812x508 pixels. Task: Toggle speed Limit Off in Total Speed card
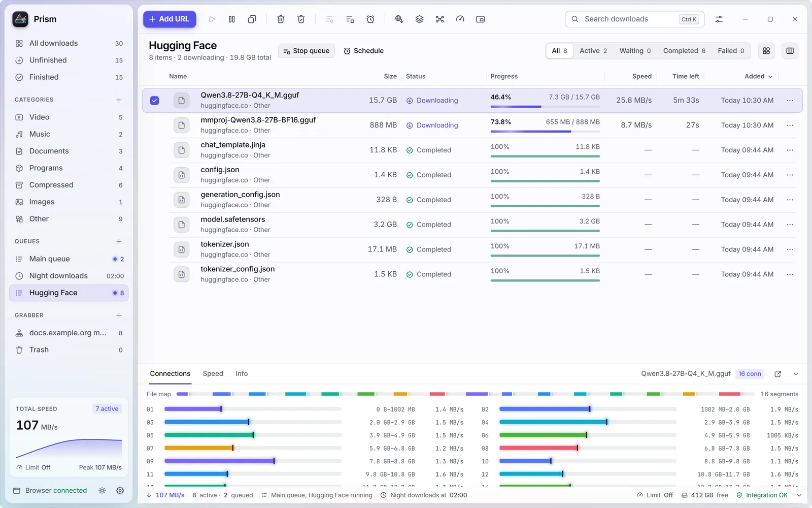[x=33, y=467]
